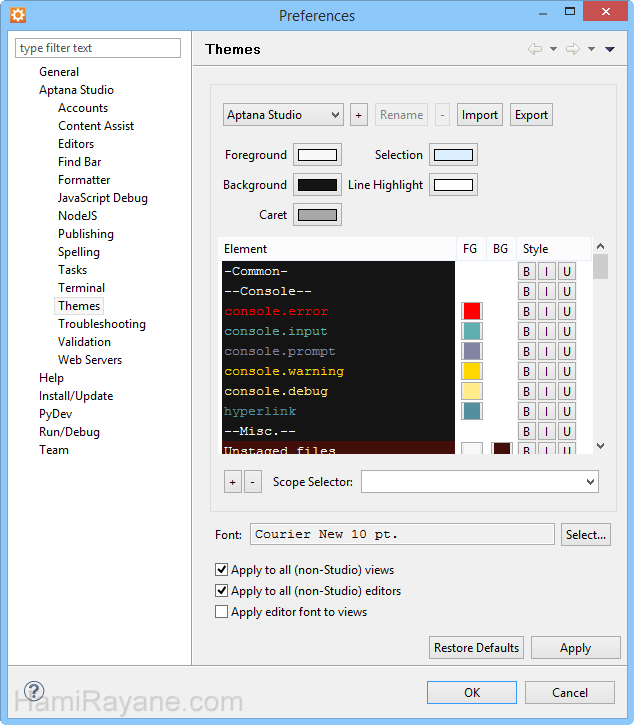Image resolution: width=634 pixels, height=725 pixels.
Task: Toggle underline for console.error
Action: coord(566,311)
